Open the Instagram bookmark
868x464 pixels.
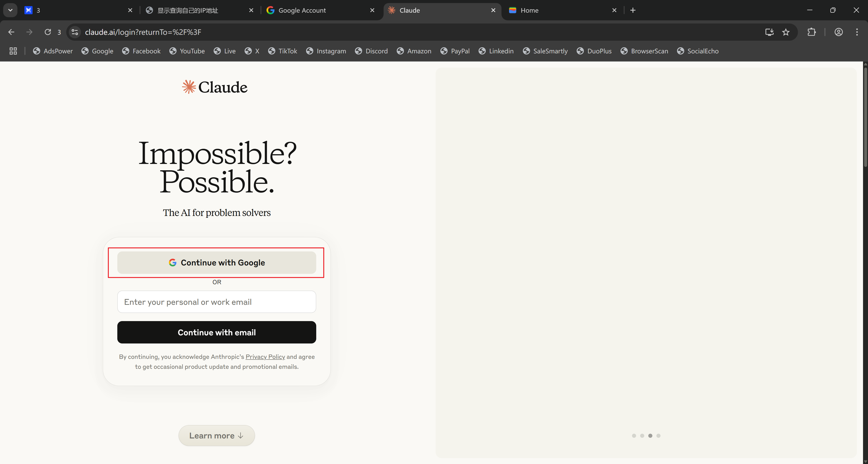(x=326, y=51)
